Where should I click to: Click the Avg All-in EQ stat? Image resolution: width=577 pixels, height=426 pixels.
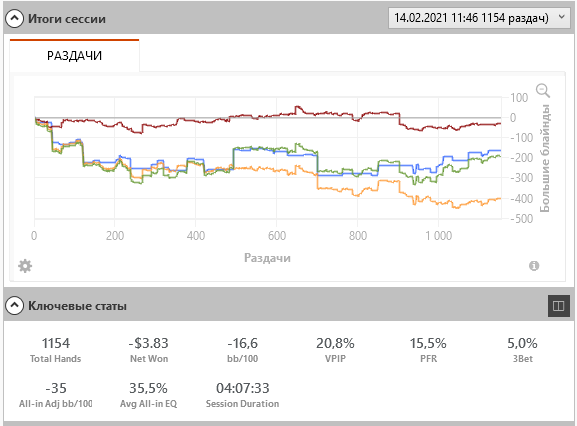coord(149,395)
